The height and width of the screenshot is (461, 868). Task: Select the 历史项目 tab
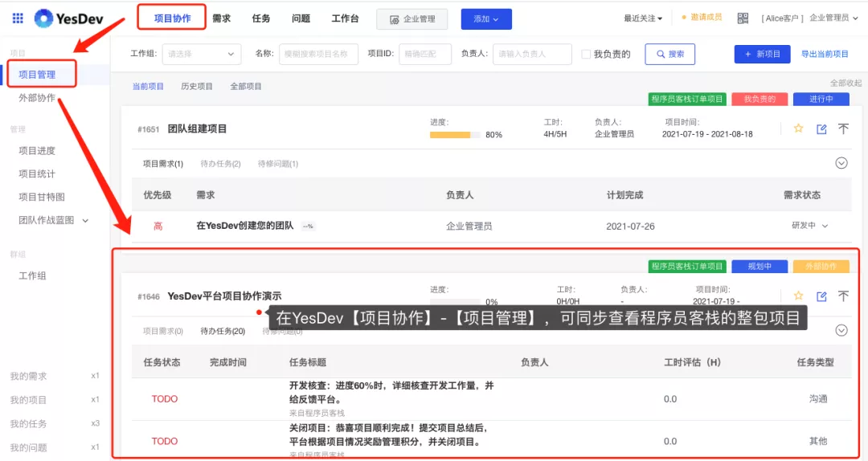pyautogui.click(x=197, y=86)
